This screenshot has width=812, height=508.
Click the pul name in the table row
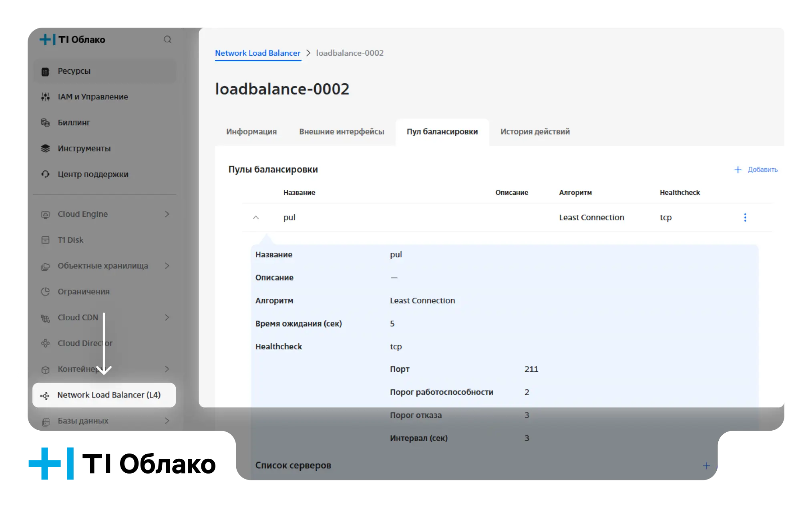(x=289, y=218)
